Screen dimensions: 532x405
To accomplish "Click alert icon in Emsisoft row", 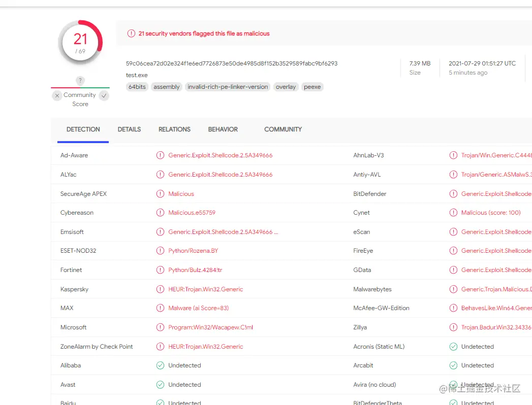I will [x=160, y=232].
